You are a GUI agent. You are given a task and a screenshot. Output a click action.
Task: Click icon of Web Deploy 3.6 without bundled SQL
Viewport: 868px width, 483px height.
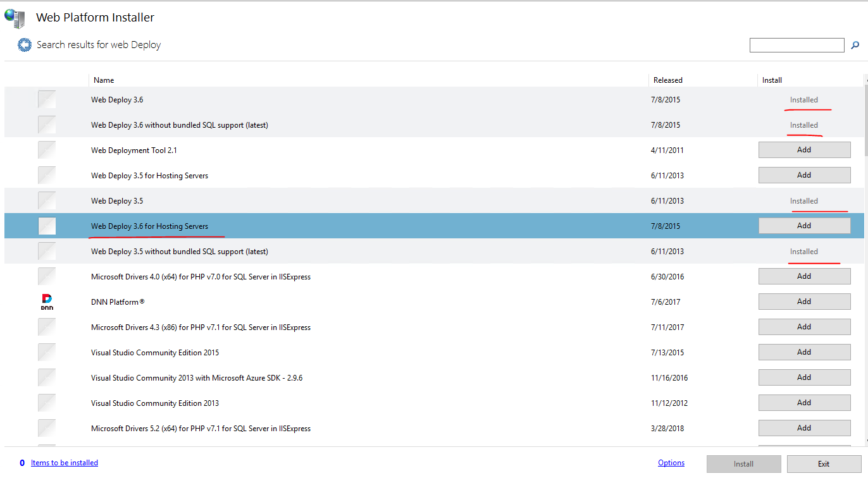click(47, 125)
